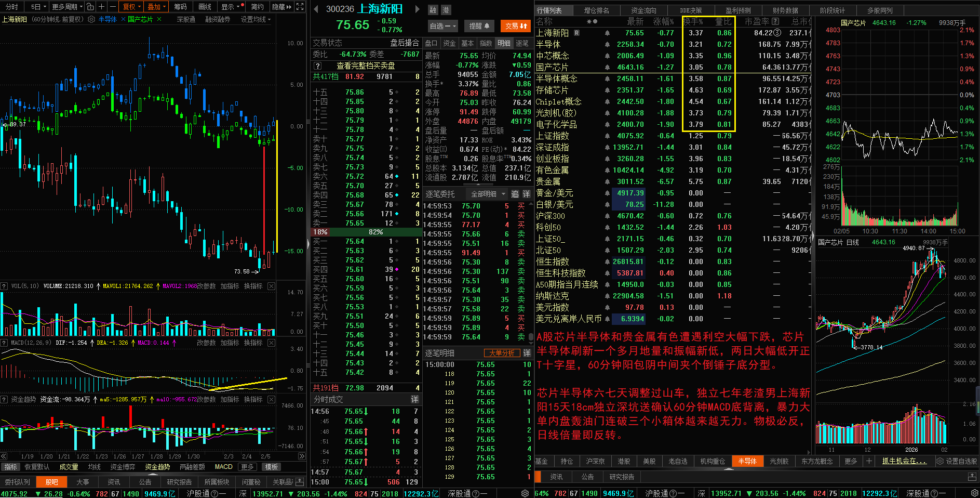The width and height of the screenshot is (980, 498).
Task: Remove 国产芯片 overlay with its X
Action: [x=159, y=19]
